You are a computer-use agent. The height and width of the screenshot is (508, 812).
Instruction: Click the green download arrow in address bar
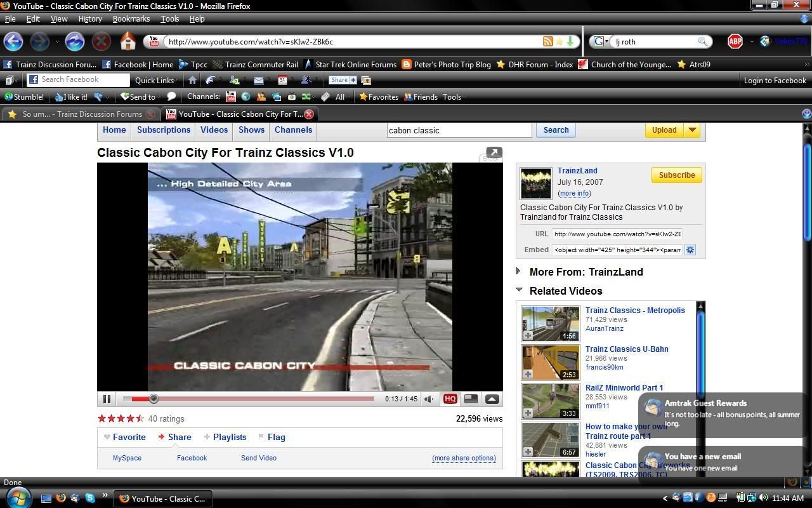[x=570, y=41]
